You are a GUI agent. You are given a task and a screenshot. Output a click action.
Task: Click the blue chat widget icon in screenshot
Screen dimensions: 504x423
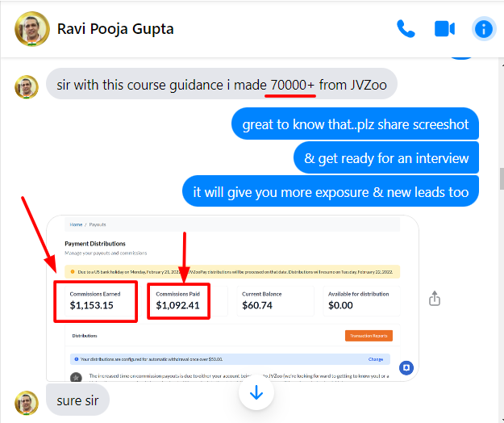(x=406, y=367)
